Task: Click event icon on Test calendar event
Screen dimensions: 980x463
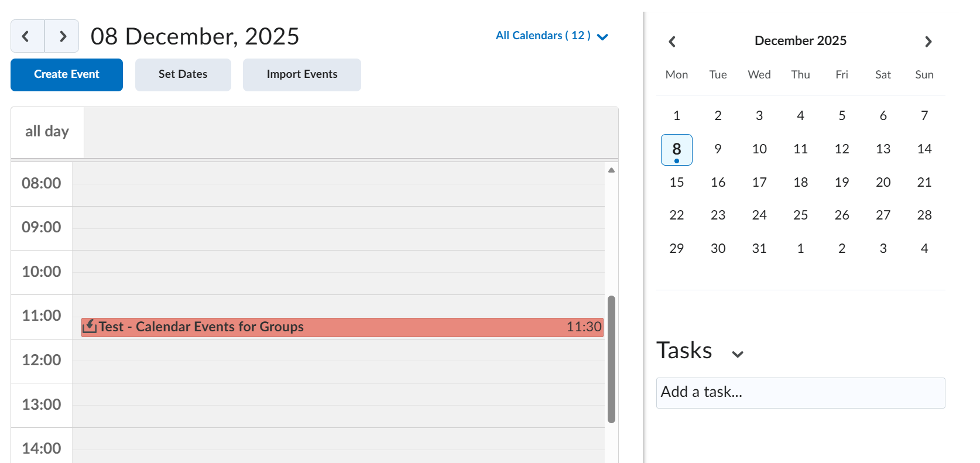Action: click(x=90, y=327)
